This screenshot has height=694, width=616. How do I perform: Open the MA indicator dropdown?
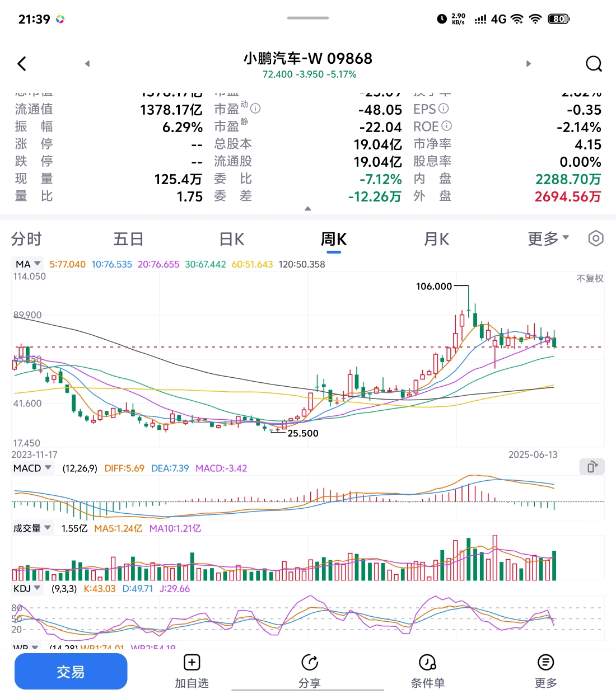coord(28,264)
